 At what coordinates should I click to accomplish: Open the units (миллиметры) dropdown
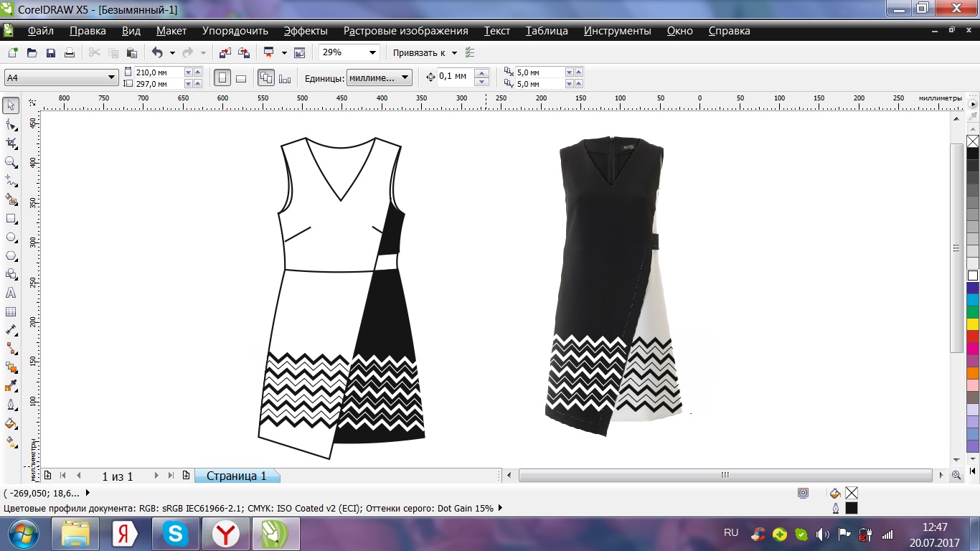pyautogui.click(x=405, y=78)
